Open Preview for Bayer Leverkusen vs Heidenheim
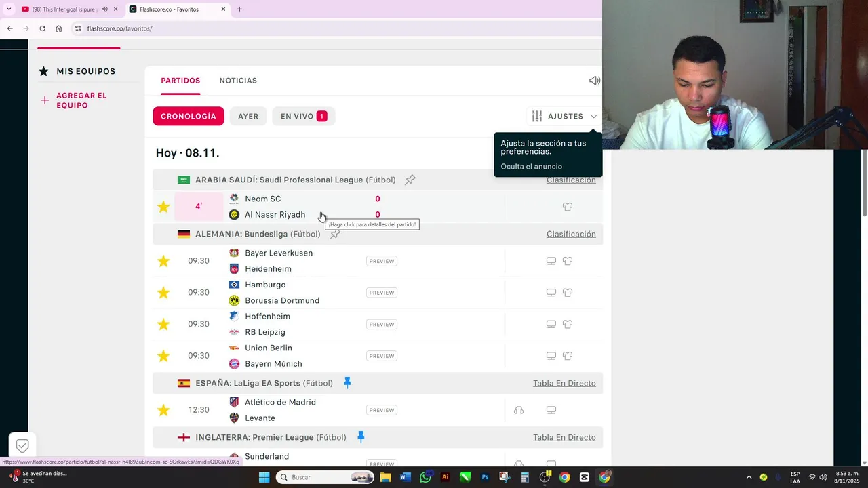Viewport: 868px width, 488px height. (382, 261)
